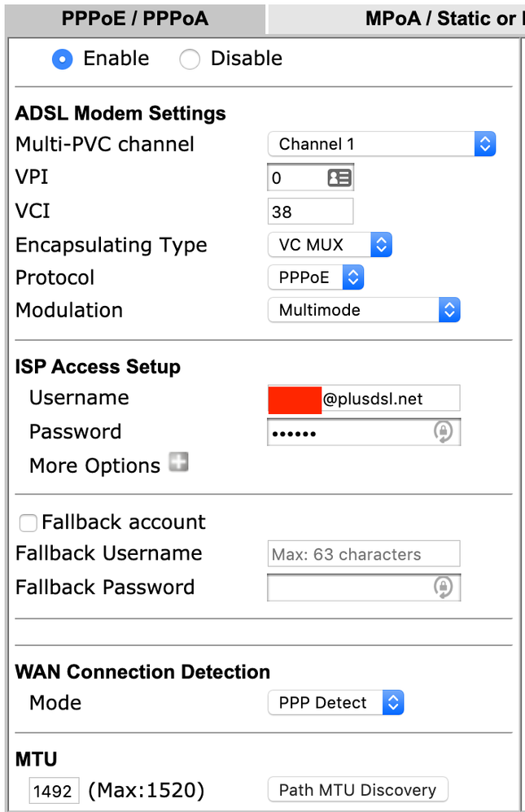Click the key icon in Fallback Password field
The image size is (525, 812).
click(x=443, y=587)
